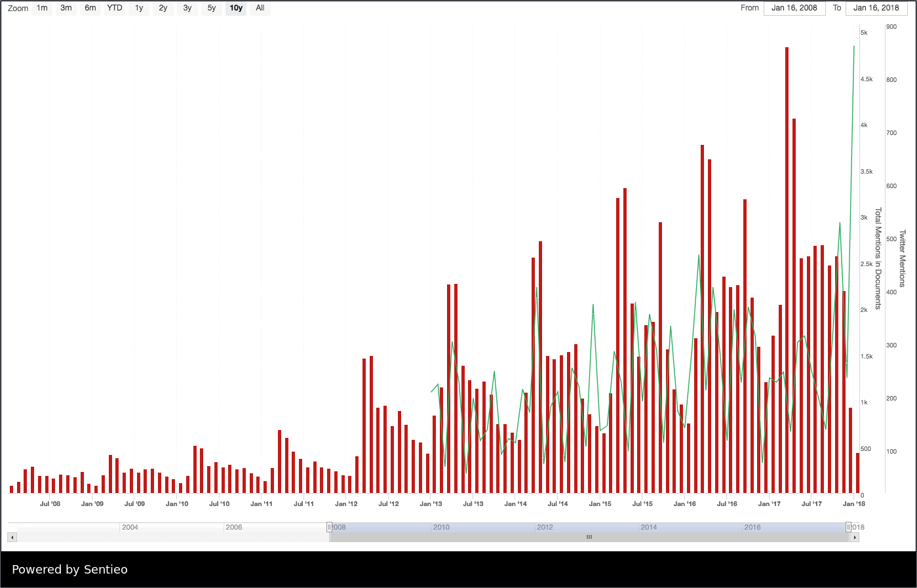The height and width of the screenshot is (588, 917).
Task: Select the 1m zoom range
Action: pyautogui.click(x=42, y=9)
